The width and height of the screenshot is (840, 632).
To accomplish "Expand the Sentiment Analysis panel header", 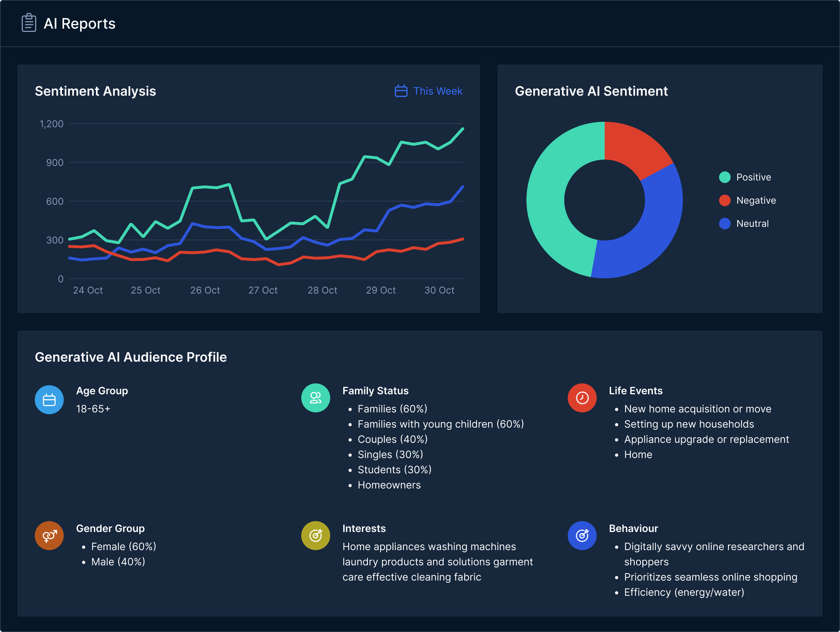I will (95, 91).
